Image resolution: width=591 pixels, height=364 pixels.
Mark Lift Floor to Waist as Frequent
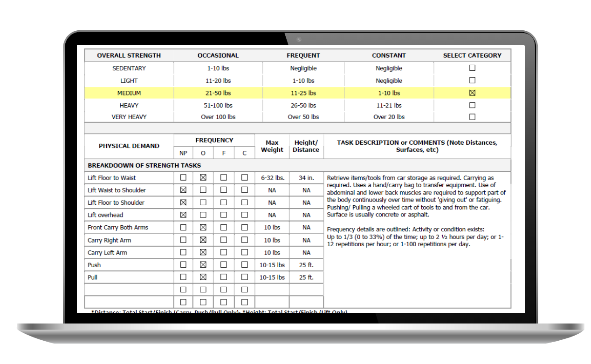[x=224, y=177]
